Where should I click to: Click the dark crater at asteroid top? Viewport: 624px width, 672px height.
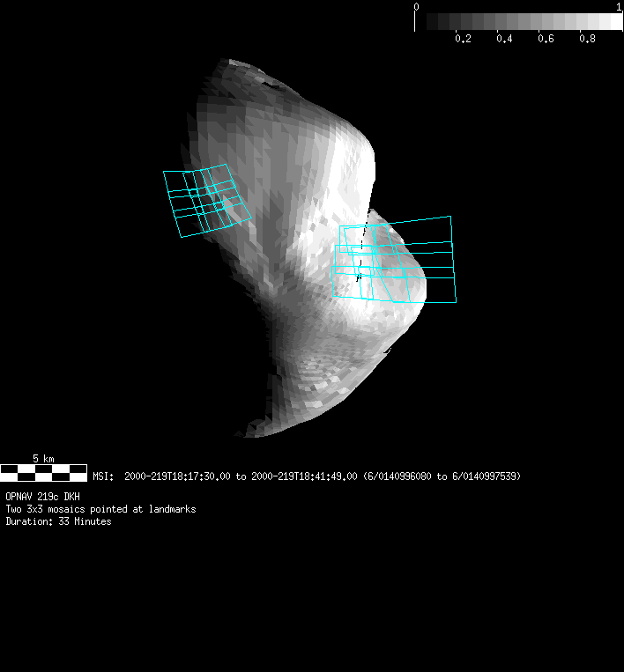click(x=276, y=87)
